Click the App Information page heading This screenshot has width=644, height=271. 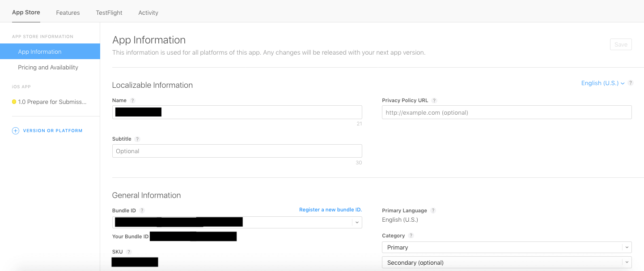[149, 40]
